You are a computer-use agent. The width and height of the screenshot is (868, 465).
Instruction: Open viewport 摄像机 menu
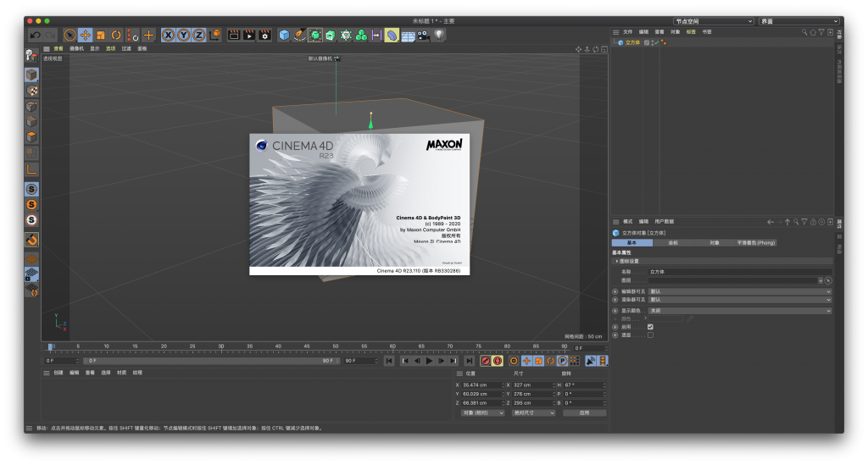point(76,48)
